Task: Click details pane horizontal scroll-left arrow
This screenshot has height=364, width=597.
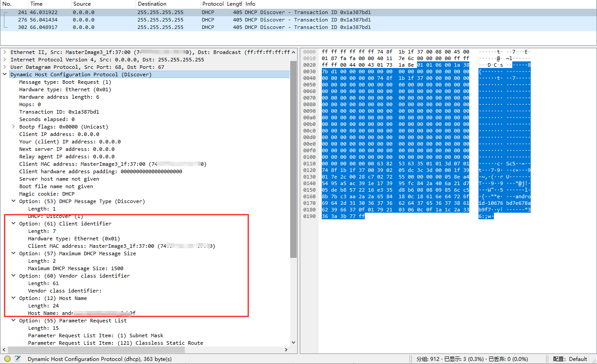Action: [4, 350]
